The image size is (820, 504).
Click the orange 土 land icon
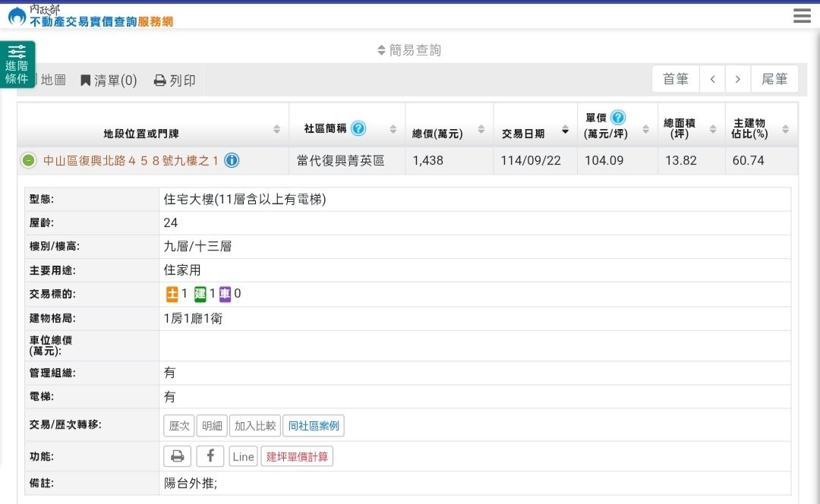[x=172, y=295]
